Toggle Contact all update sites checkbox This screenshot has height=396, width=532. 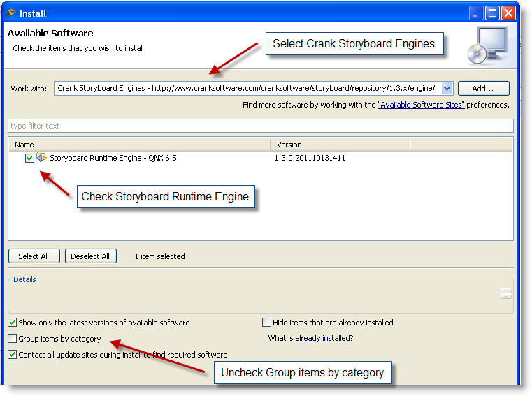pos(12,355)
